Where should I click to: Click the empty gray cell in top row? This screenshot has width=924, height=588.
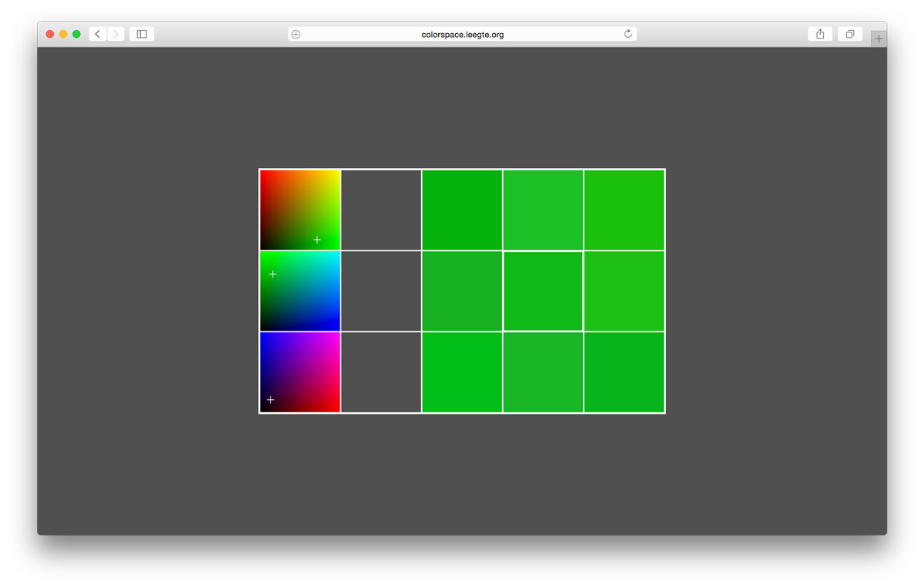click(381, 210)
